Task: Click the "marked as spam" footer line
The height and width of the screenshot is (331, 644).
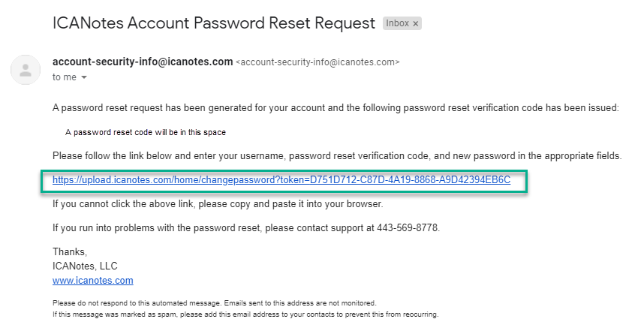Action: (x=245, y=314)
